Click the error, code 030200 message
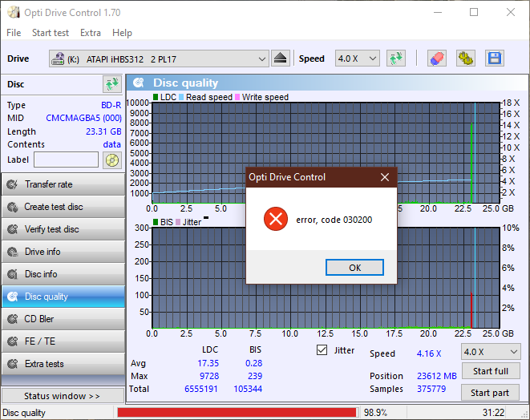The width and height of the screenshot is (530, 420). click(334, 220)
